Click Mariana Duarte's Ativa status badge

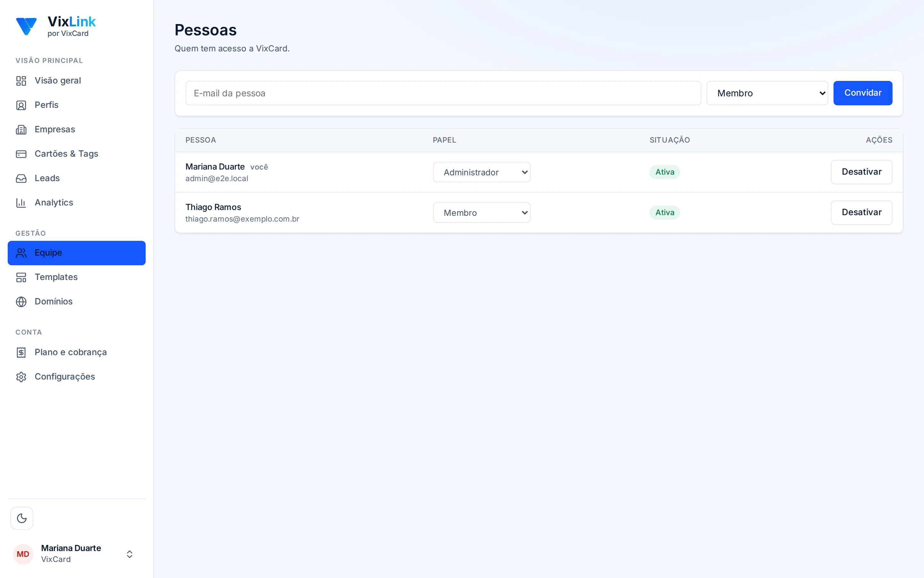[x=664, y=172]
